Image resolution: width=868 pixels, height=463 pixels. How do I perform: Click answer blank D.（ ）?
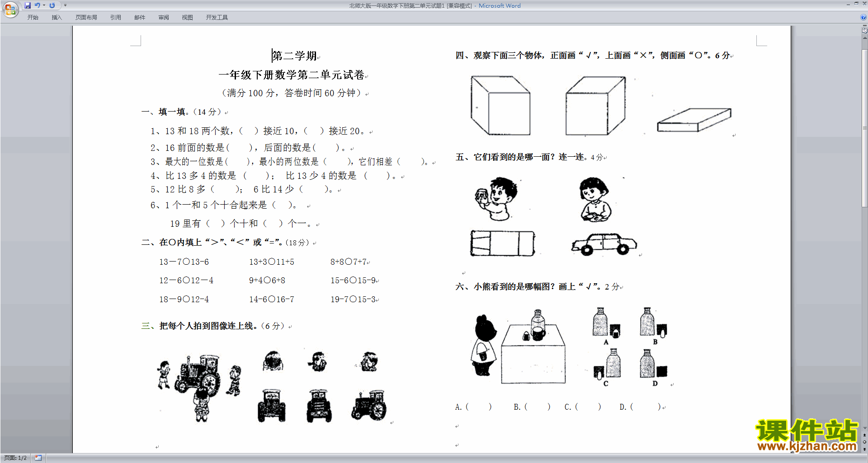point(640,407)
